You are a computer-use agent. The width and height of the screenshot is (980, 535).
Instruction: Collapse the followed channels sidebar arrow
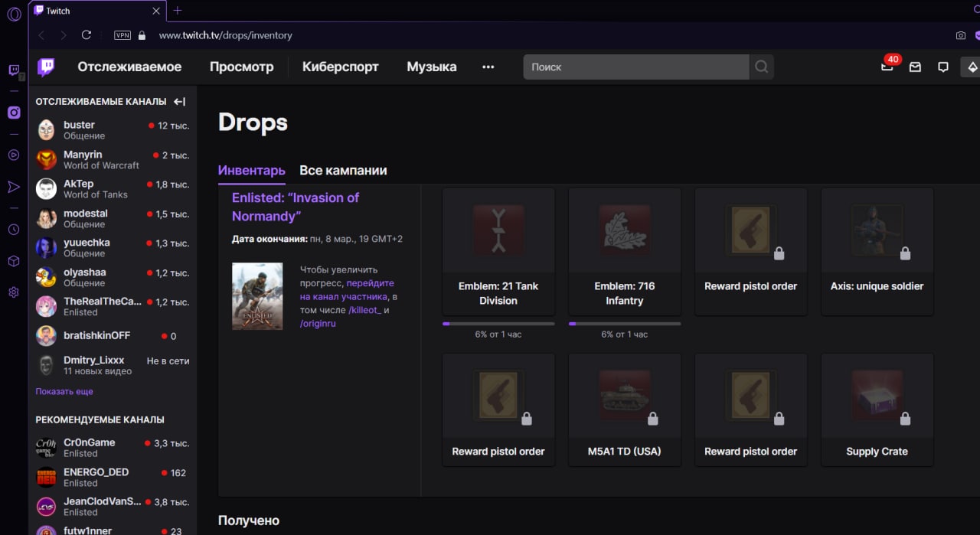pos(180,101)
